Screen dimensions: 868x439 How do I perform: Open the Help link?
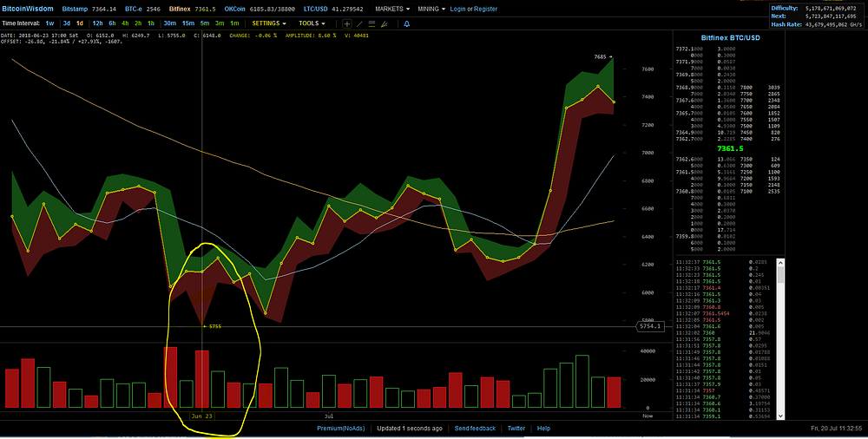pyautogui.click(x=543, y=429)
